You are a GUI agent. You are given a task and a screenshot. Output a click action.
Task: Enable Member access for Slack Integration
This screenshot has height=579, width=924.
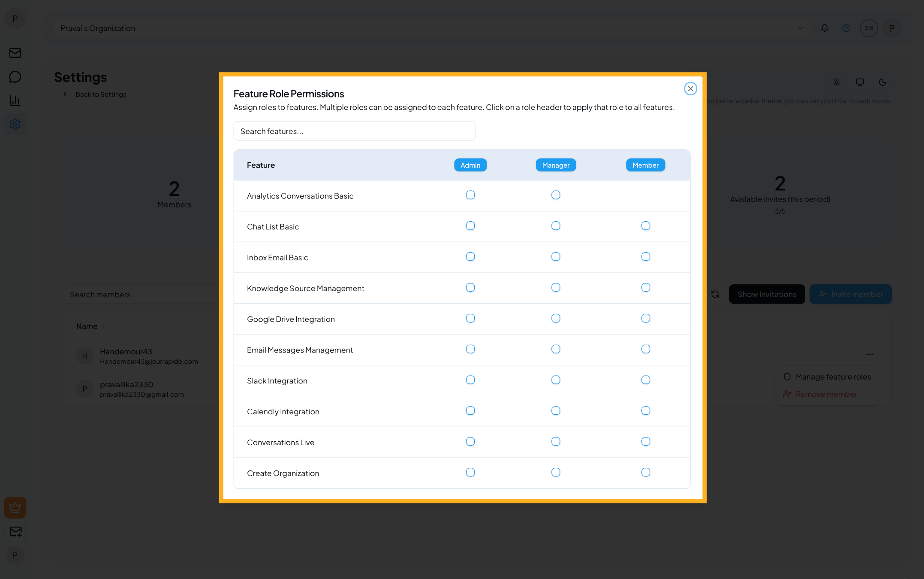click(646, 380)
